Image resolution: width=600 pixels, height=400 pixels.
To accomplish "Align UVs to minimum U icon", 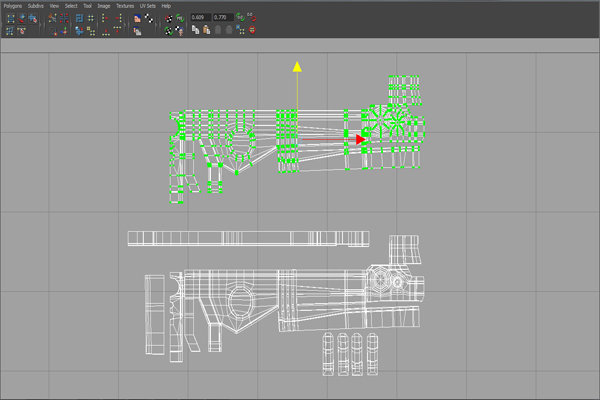I will (x=105, y=18).
